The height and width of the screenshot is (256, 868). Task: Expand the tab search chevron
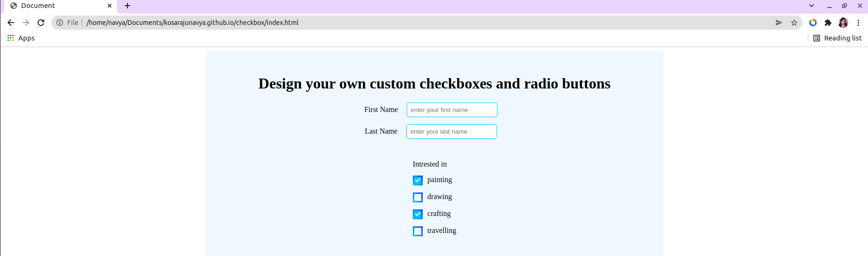click(x=812, y=6)
